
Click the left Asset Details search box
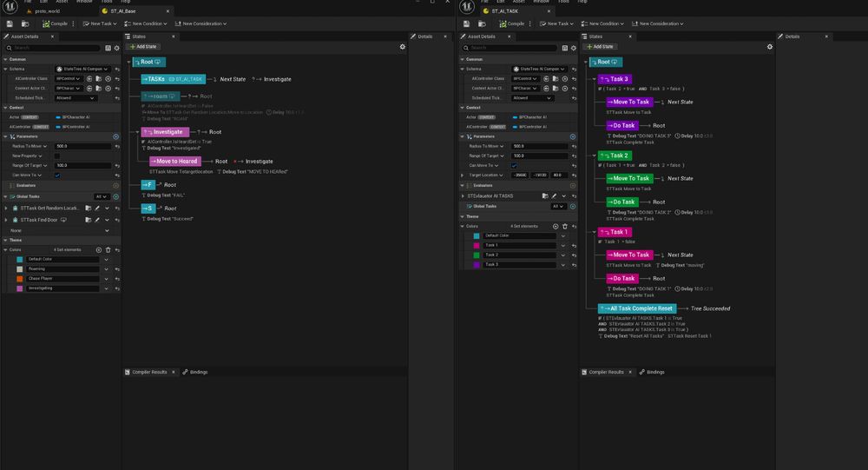point(54,49)
